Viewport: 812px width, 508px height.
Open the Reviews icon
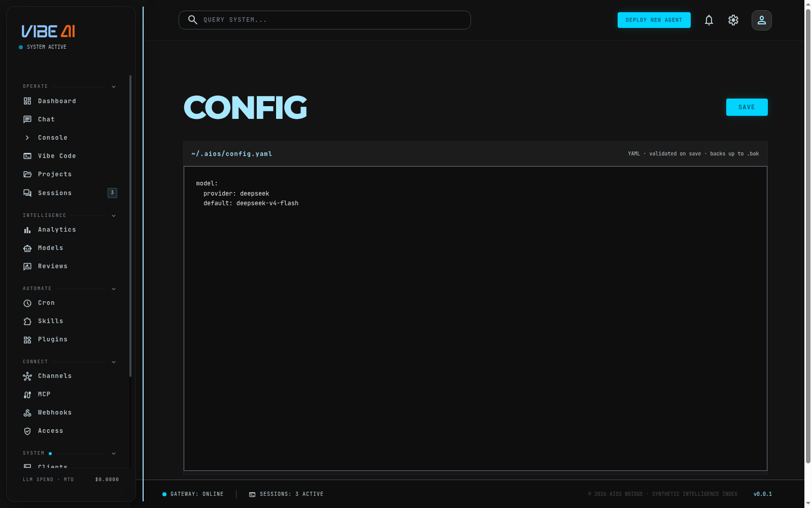(27, 266)
